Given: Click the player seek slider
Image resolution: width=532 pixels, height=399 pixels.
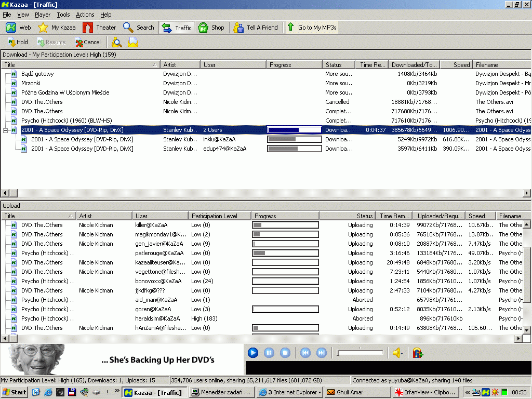Looking at the screenshot, I should tap(360, 353).
